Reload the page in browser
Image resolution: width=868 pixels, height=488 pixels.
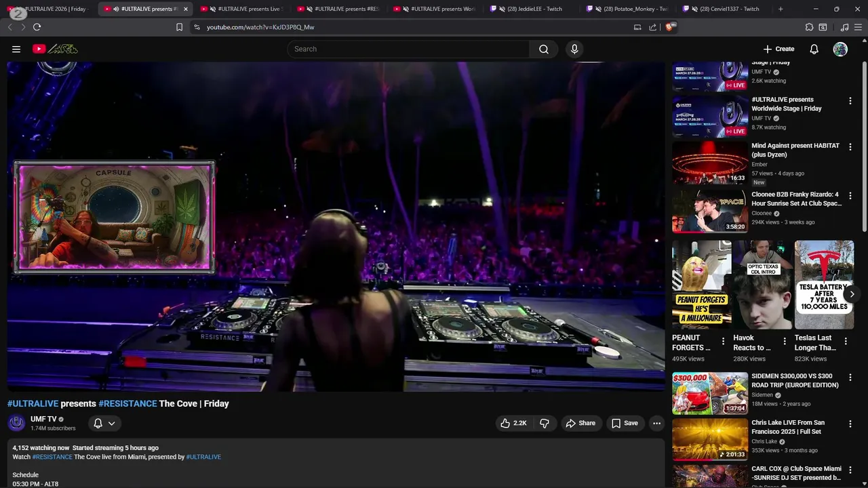[x=37, y=27]
